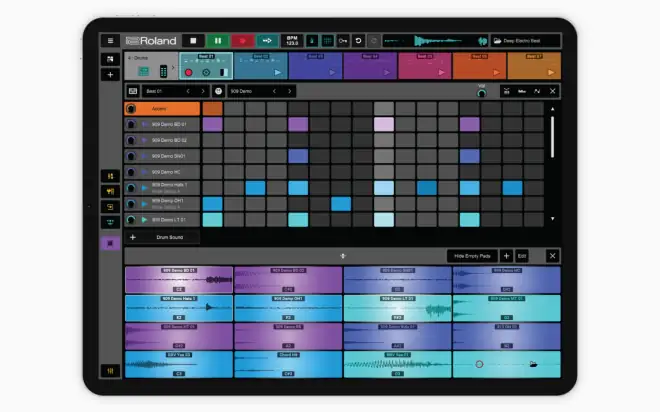Click the Edit pads button
This screenshot has height=412, width=660.
click(x=522, y=256)
